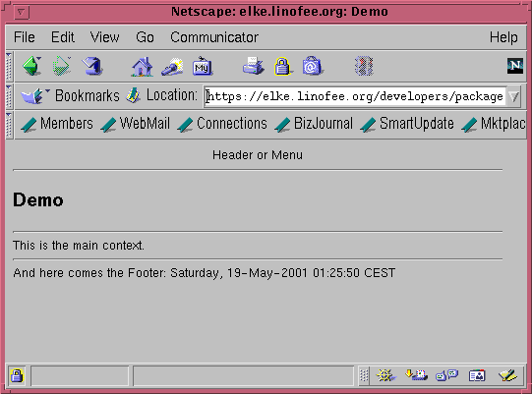Click the status bar security lock indicator
The width and height of the screenshot is (532, 394).
pyautogui.click(x=17, y=375)
